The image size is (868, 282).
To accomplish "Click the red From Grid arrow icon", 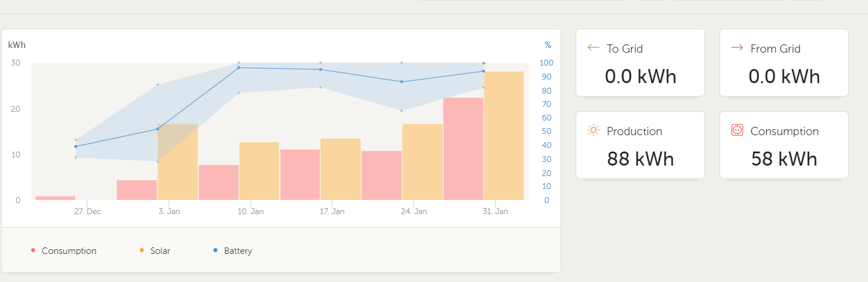I will [x=737, y=48].
